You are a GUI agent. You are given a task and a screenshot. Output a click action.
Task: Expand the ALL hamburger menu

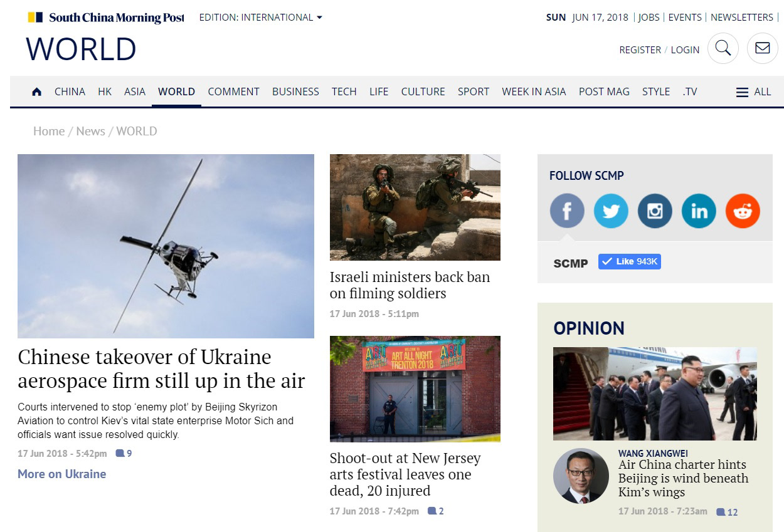pos(753,91)
